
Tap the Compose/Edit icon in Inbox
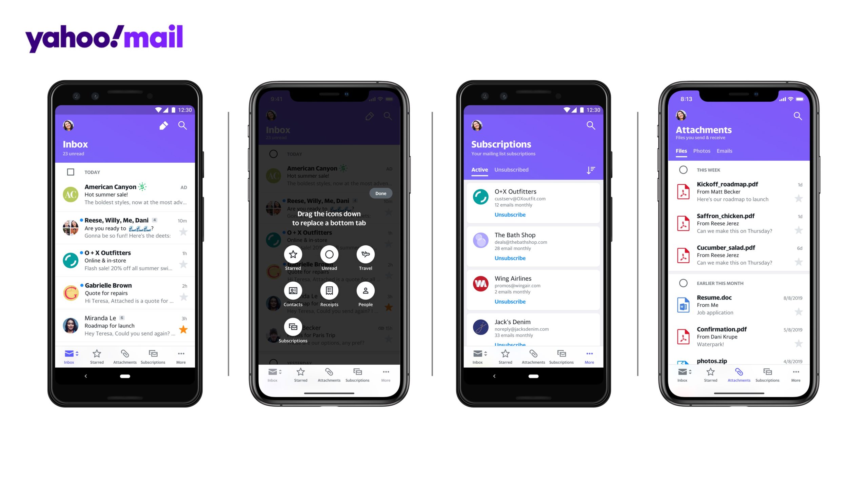[x=164, y=126]
